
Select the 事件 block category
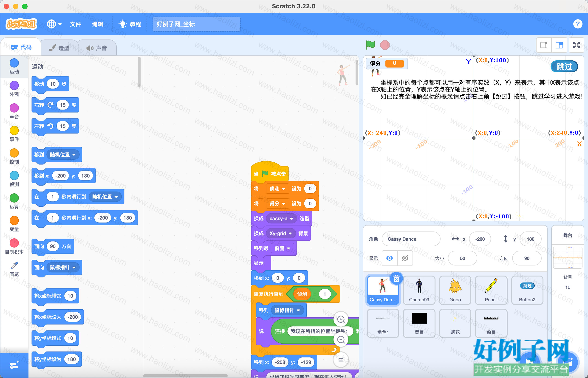pos(14,134)
